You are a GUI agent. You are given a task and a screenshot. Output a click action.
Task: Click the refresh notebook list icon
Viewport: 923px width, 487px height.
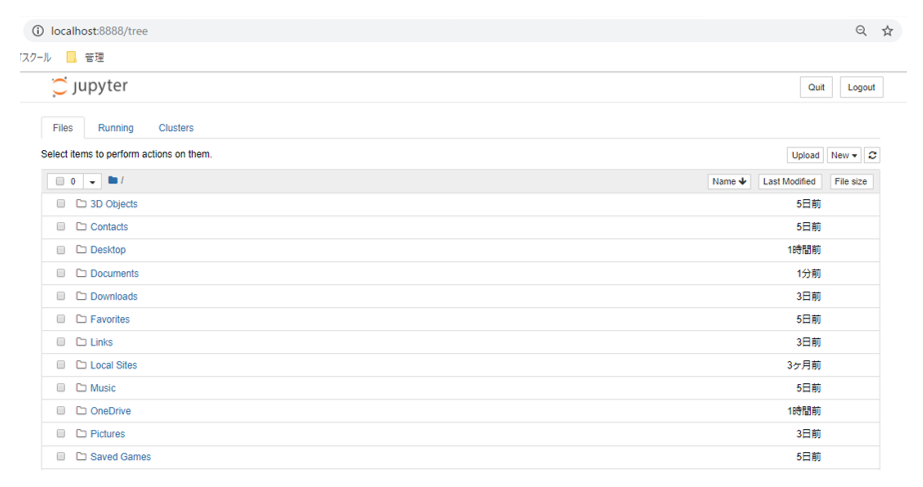click(x=872, y=155)
